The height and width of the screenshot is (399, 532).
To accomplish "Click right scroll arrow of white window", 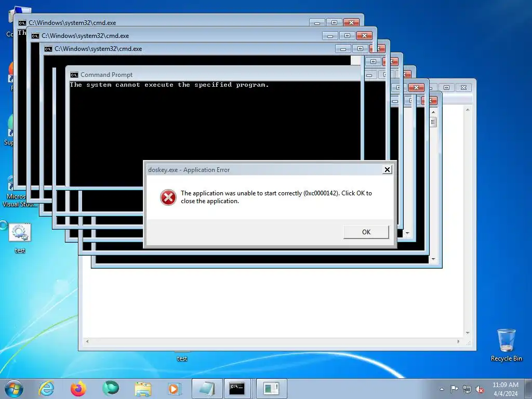I will click(458, 342).
